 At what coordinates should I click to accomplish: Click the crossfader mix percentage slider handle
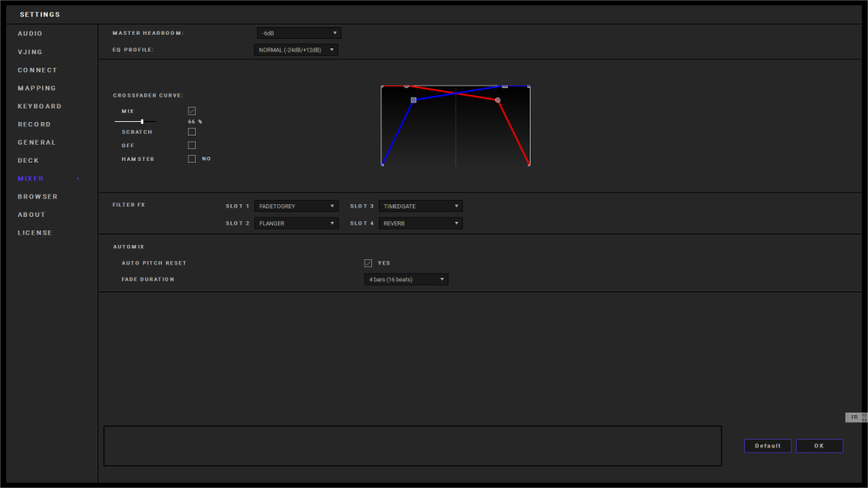[x=142, y=121]
